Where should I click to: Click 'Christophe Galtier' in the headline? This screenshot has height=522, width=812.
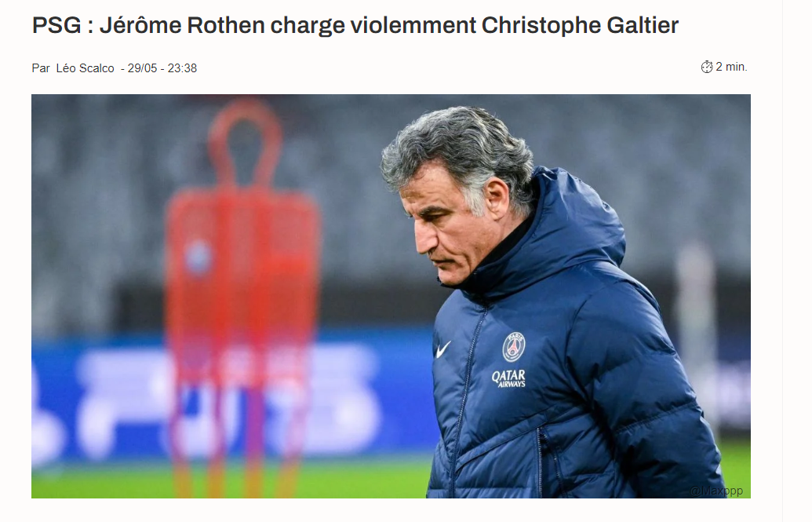(x=580, y=25)
